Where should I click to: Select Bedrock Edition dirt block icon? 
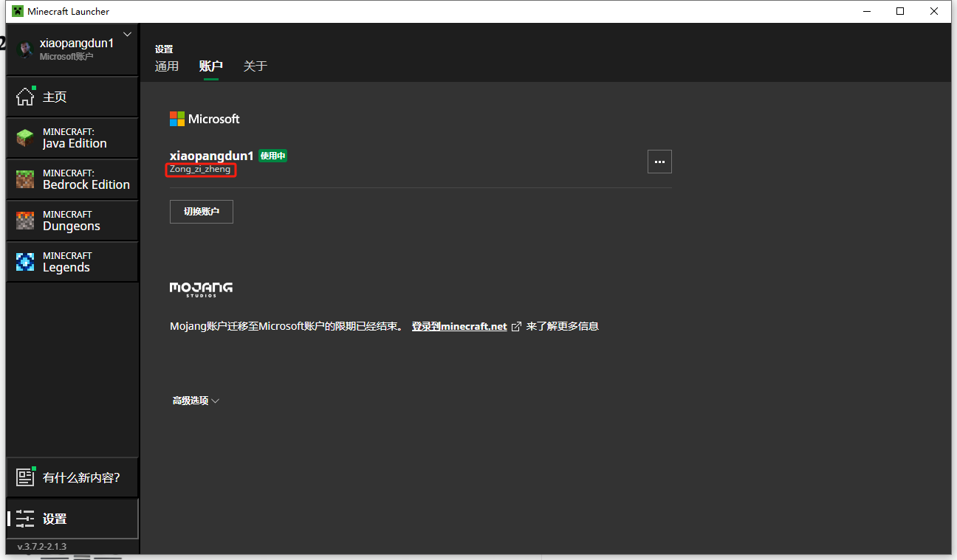[25, 179]
